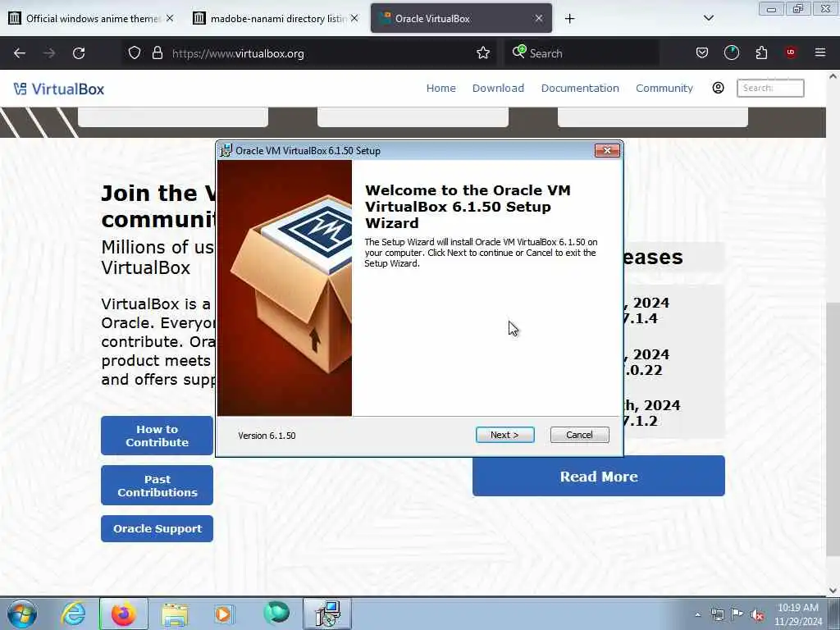
Task: Close the Oracle VM VirtualBox Setup dialog
Action: (x=607, y=151)
